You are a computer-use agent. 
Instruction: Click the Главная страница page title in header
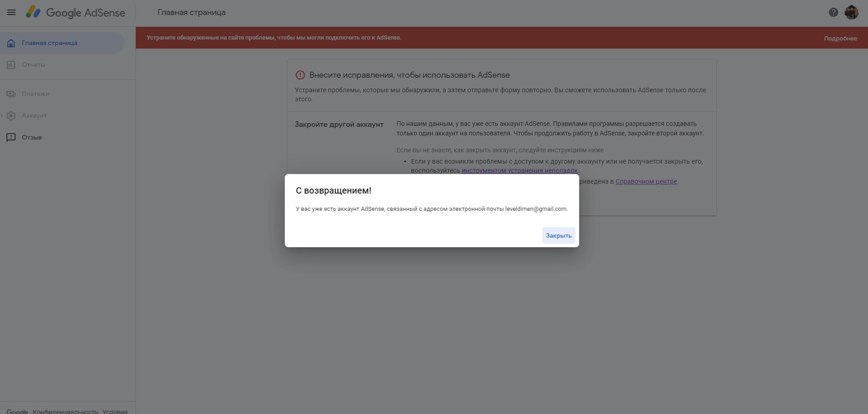pyautogui.click(x=192, y=12)
